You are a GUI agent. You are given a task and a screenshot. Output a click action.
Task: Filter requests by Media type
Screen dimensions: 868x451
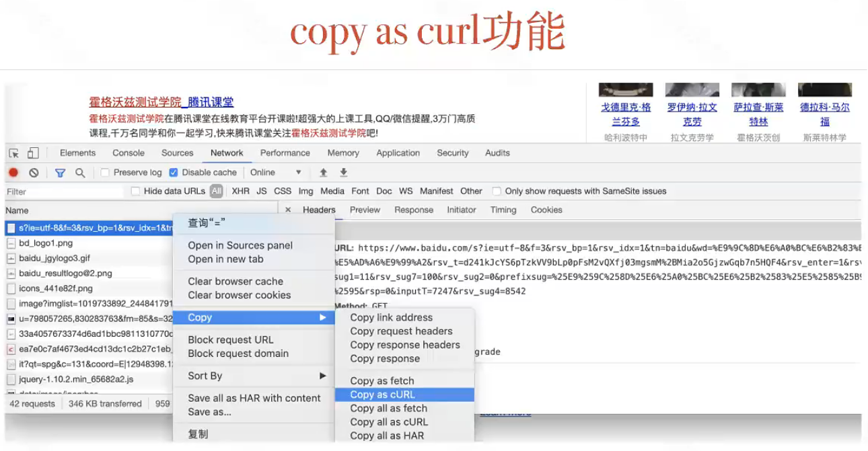point(332,192)
